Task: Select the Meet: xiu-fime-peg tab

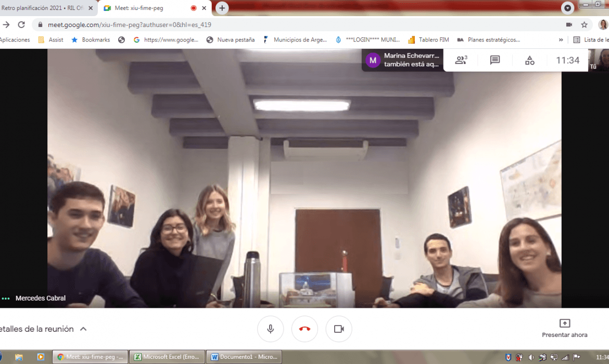Action: click(146, 8)
